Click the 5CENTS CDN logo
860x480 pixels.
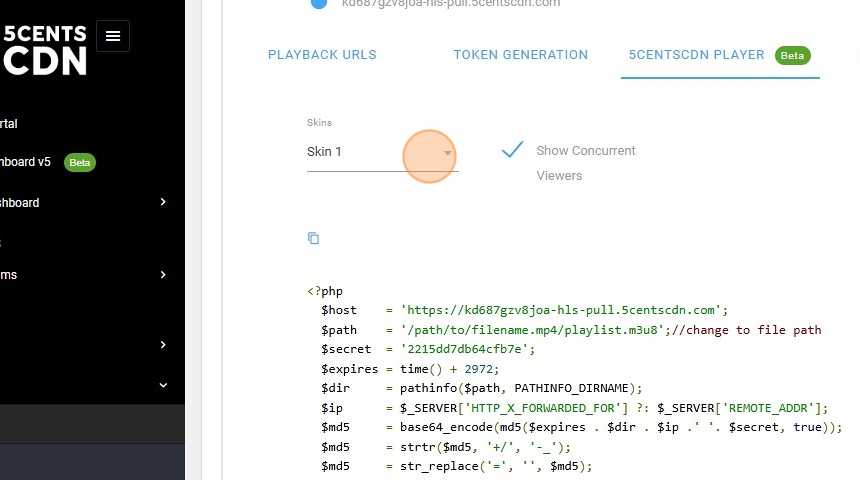45,50
